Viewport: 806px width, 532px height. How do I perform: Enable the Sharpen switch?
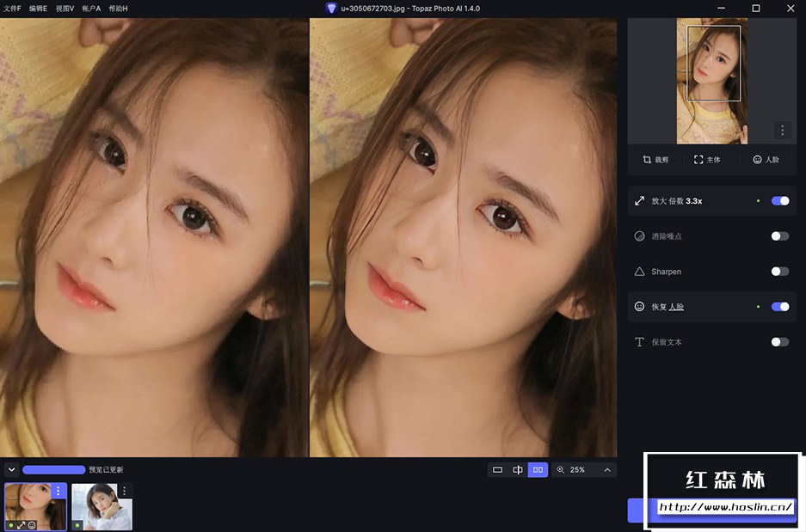780,272
